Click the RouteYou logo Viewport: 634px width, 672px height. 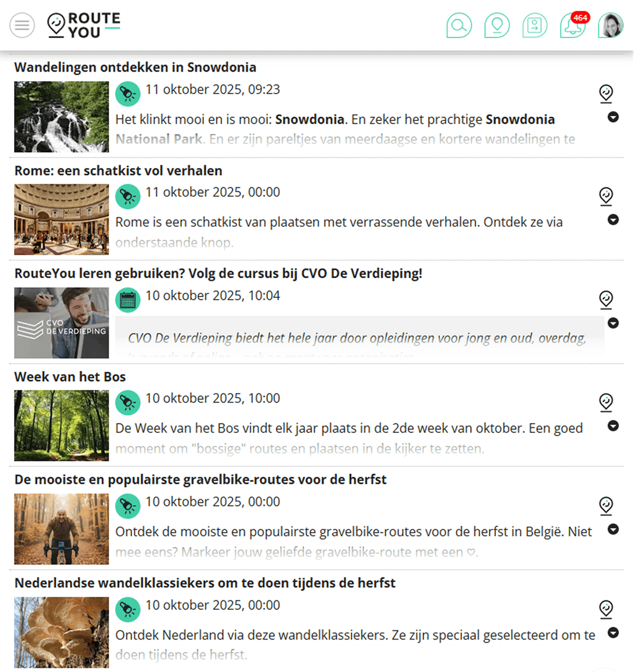click(x=84, y=25)
